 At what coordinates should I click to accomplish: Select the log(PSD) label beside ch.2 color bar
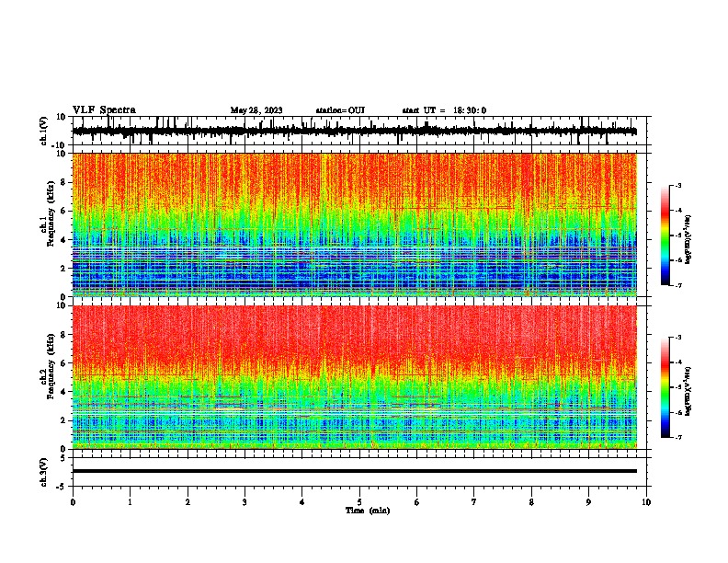[x=688, y=391]
